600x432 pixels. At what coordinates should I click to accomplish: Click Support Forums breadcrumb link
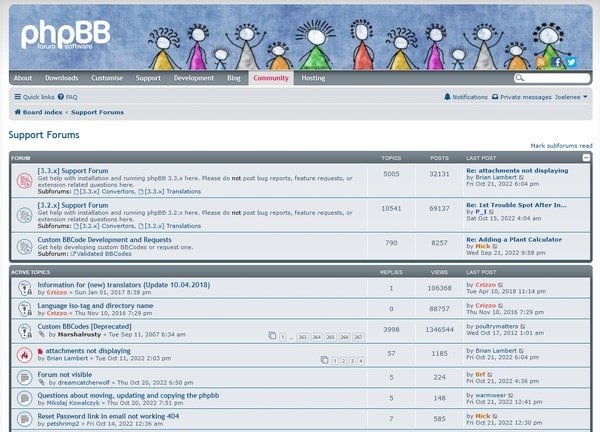tap(98, 112)
